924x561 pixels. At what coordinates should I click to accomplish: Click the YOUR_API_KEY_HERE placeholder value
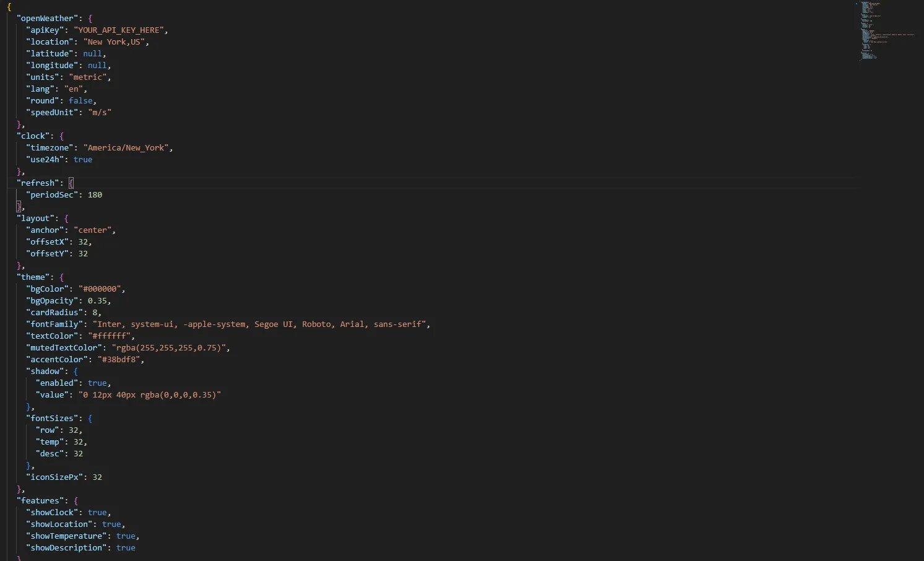[x=121, y=30]
